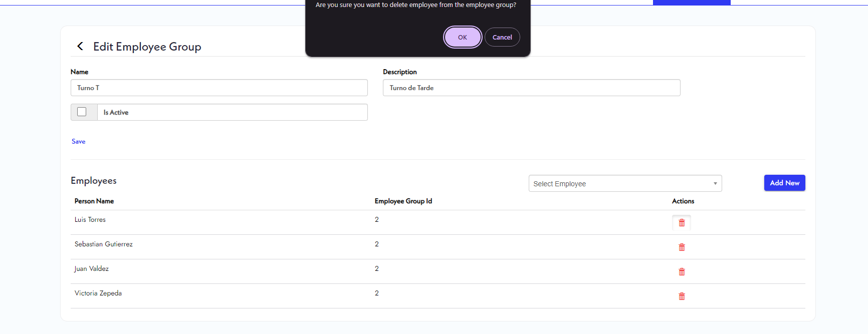Remove Juan Valdez using trash icon

(x=682, y=272)
